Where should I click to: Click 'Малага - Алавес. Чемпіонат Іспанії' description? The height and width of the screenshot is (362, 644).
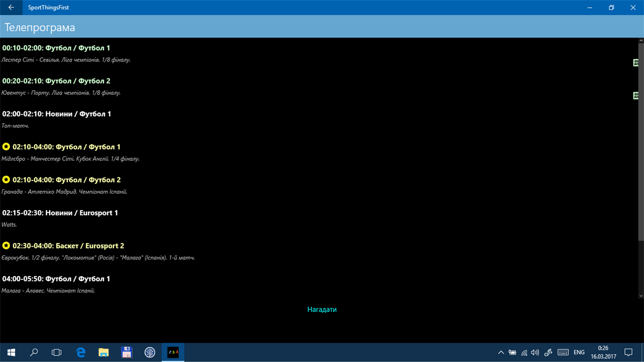click(x=48, y=291)
